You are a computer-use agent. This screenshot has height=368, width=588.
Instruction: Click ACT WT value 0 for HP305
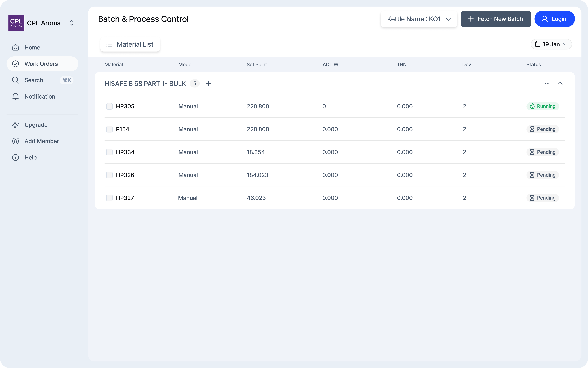pyautogui.click(x=324, y=106)
